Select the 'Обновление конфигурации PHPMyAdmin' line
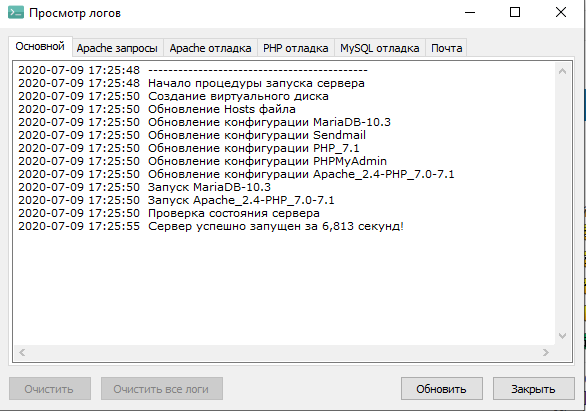586x411 pixels. click(203, 161)
